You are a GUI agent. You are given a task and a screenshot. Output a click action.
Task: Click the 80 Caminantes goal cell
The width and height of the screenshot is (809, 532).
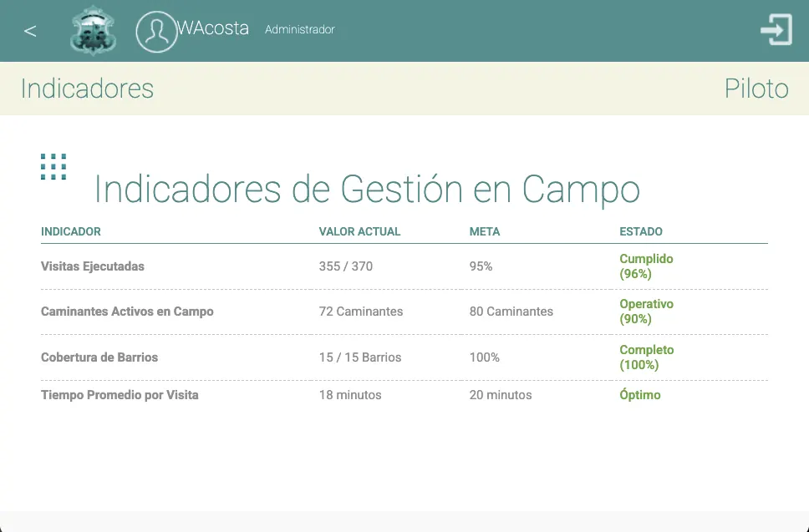[511, 312]
